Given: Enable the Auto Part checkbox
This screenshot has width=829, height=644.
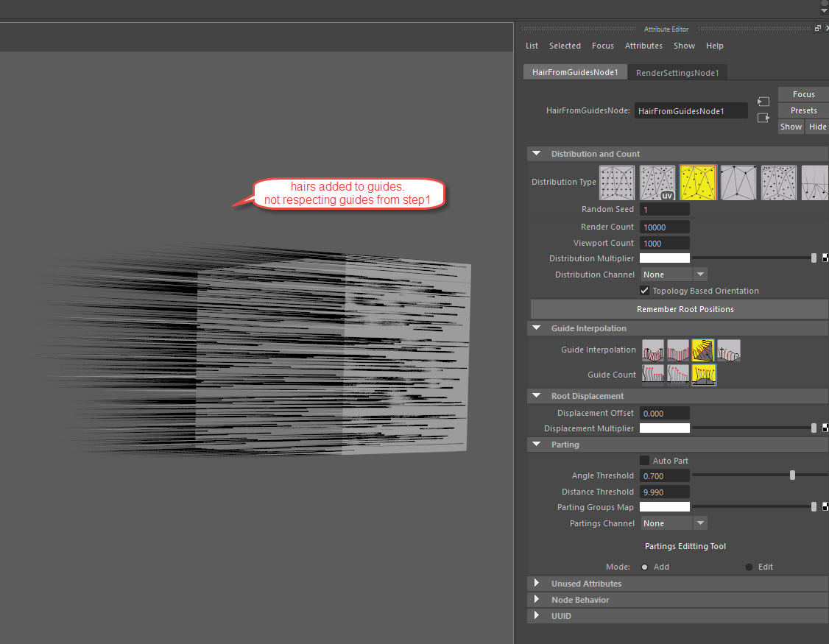Looking at the screenshot, I should 645,461.
